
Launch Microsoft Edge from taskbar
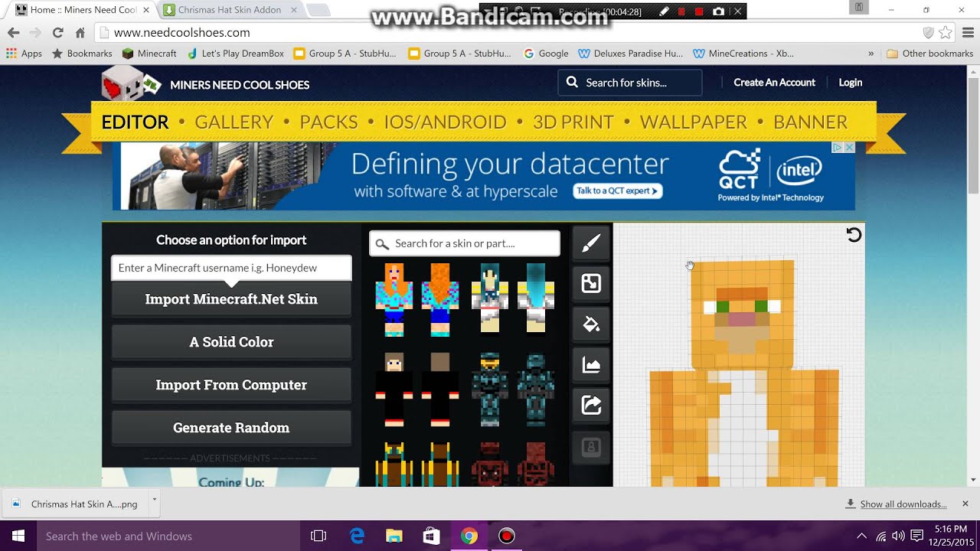coord(357,536)
